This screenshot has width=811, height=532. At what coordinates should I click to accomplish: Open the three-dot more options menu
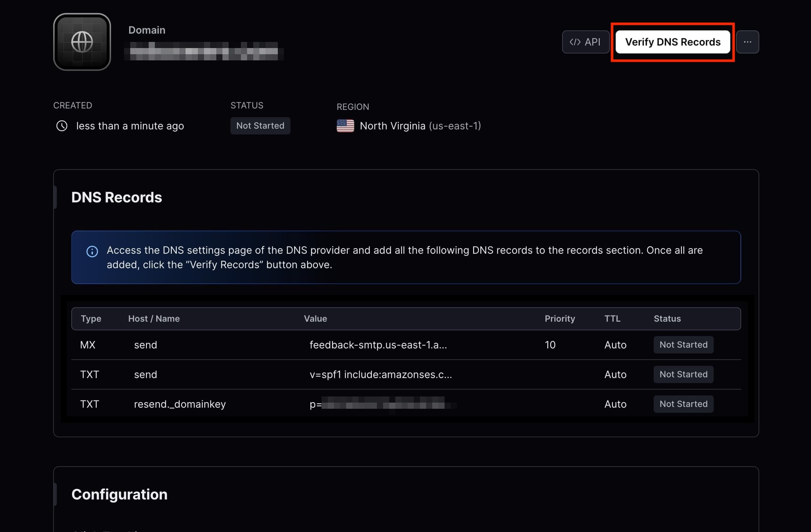coord(747,42)
